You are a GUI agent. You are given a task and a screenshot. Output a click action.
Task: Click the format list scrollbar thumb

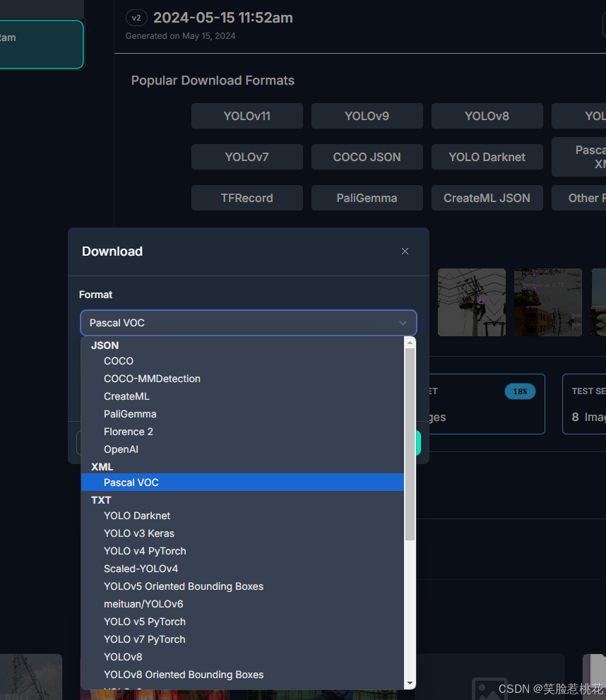pos(410,444)
